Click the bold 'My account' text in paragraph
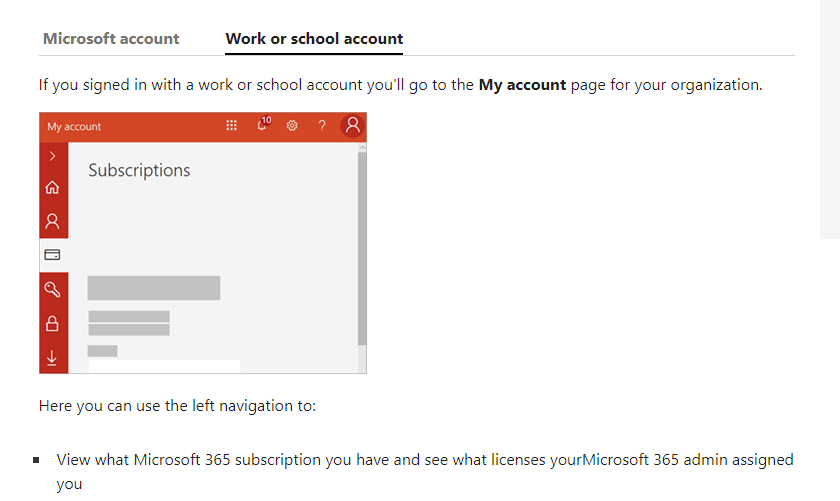The width and height of the screenshot is (840, 501). pos(522,85)
